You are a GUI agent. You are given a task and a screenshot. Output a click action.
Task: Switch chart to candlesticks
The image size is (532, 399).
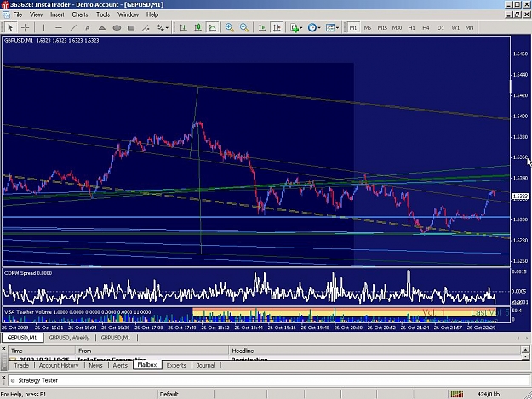[x=197, y=28]
